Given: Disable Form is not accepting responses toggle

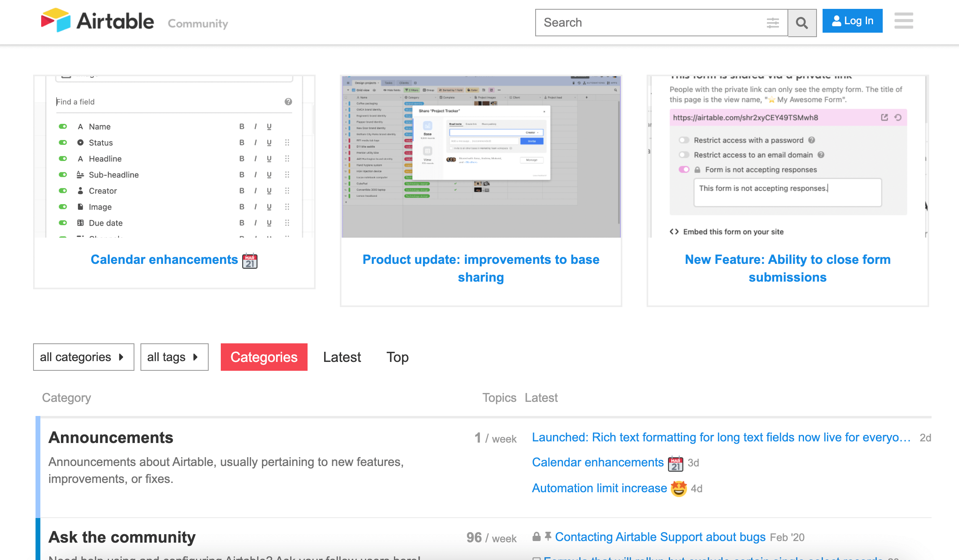Looking at the screenshot, I should coord(684,169).
